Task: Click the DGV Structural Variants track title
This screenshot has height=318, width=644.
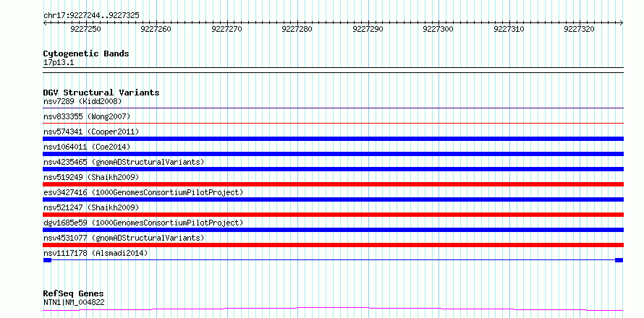Action: (x=101, y=93)
